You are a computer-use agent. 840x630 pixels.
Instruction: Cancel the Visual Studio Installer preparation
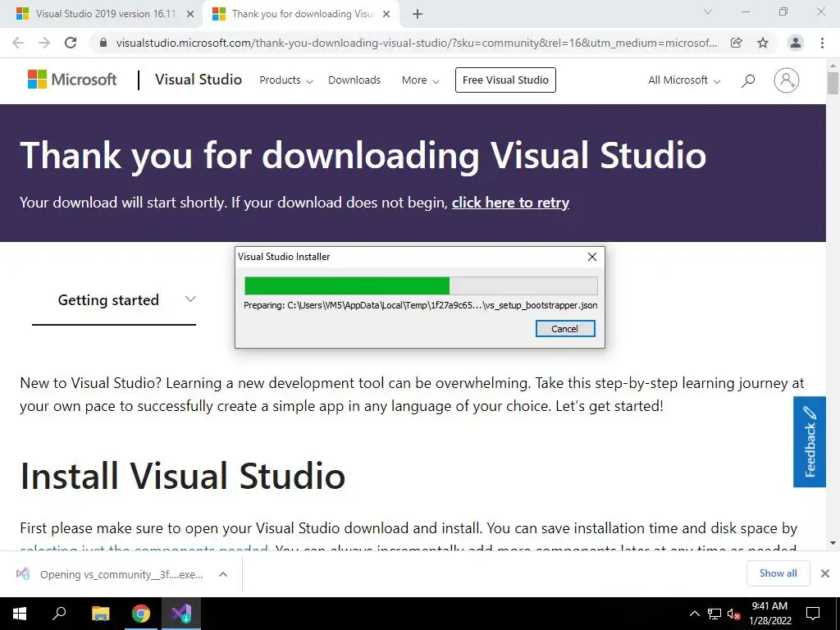[x=565, y=329]
